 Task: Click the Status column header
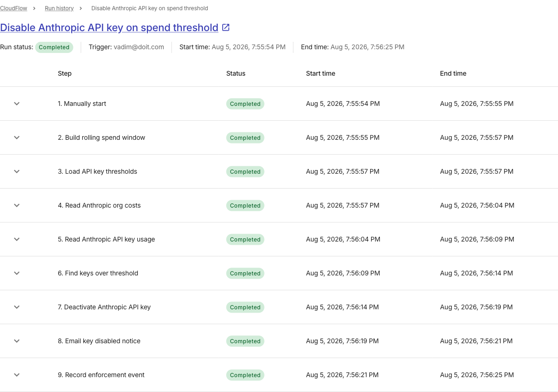[x=236, y=73]
